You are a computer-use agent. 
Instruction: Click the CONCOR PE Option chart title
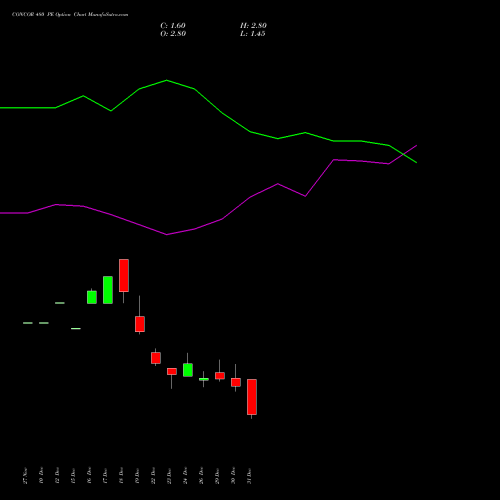pos(70,15)
